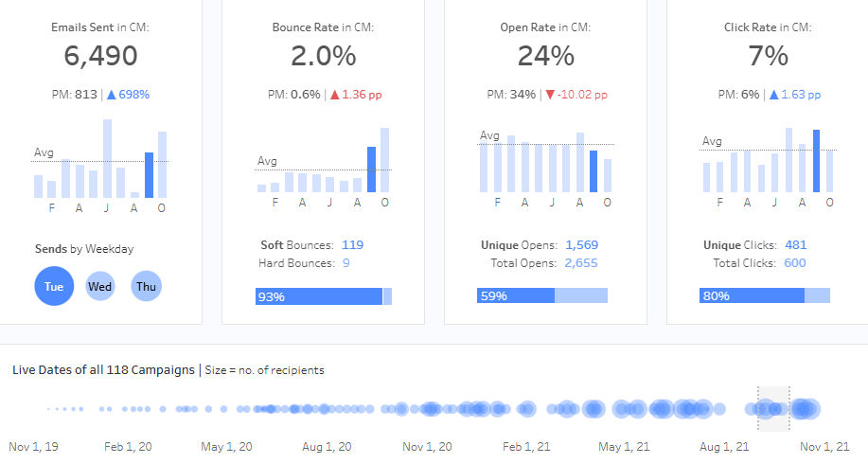868x464 pixels.
Task: Click the blue up triangle in Click Rate
Action: (774, 95)
